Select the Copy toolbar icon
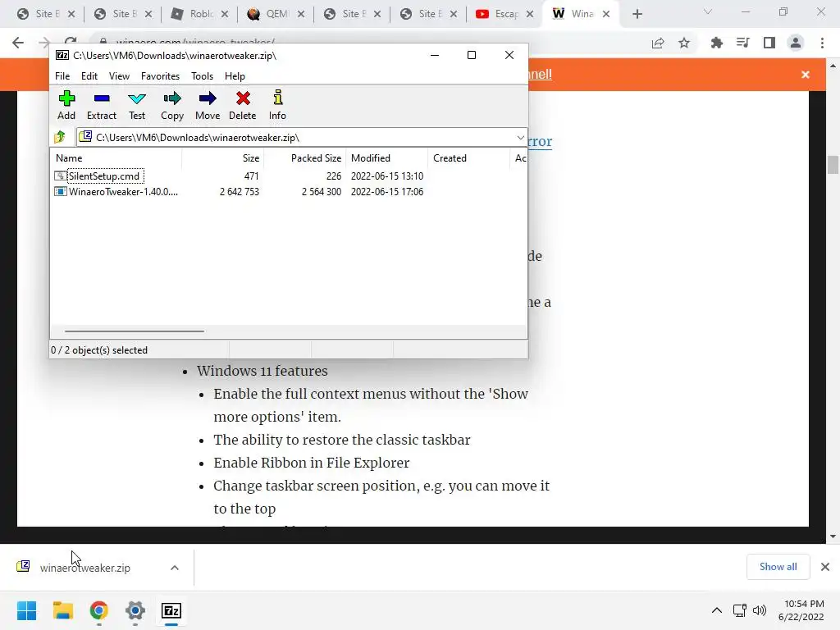The height and width of the screenshot is (630, 840). coord(172,105)
